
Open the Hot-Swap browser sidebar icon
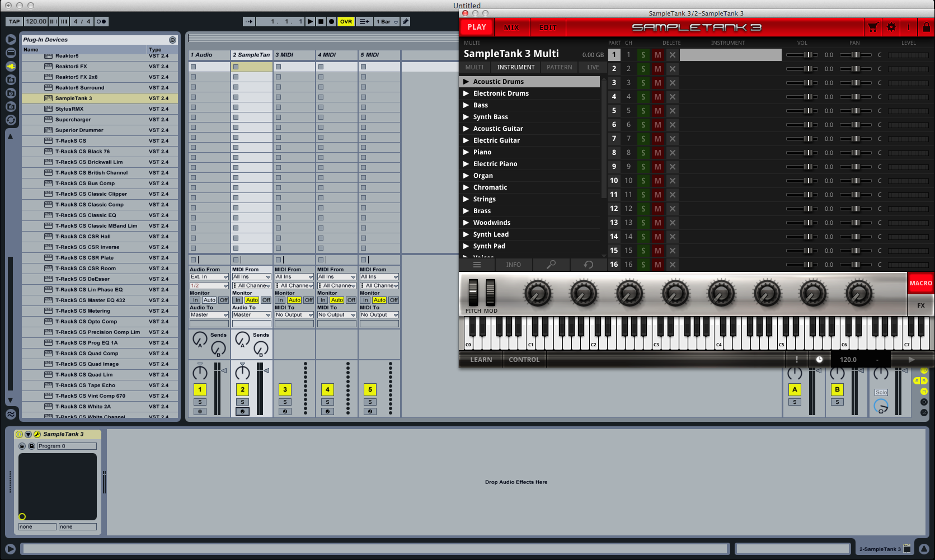tap(11, 120)
